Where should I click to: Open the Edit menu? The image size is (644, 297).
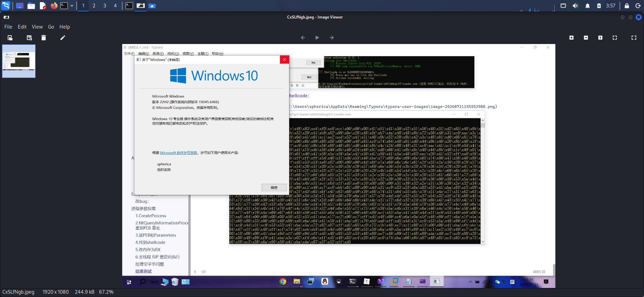coord(22,27)
